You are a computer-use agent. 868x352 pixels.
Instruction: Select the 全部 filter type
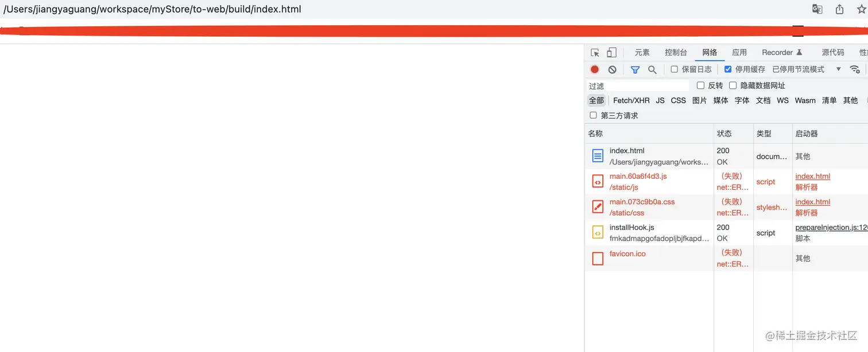[596, 100]
